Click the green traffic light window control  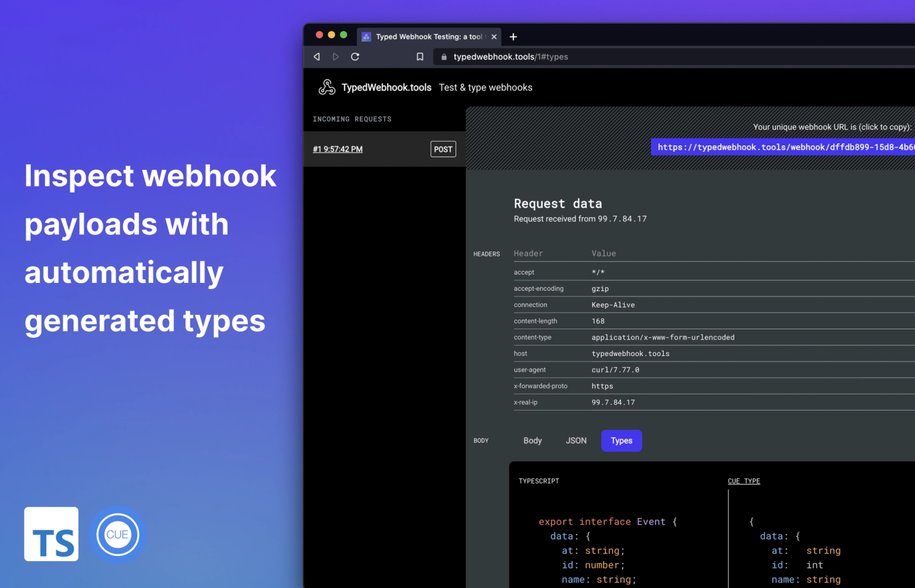[343, 35]
